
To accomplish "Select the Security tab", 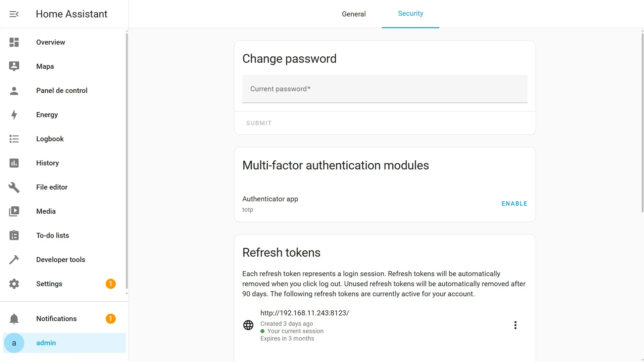I will (x=410, y=14).
